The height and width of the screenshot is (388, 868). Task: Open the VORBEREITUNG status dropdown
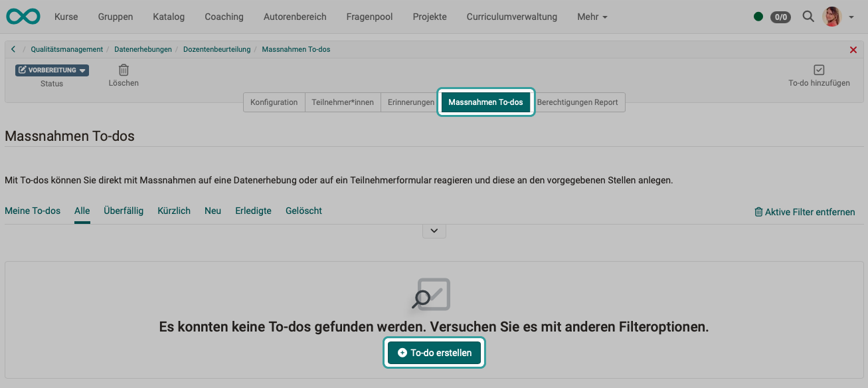[x=52, y=70]
